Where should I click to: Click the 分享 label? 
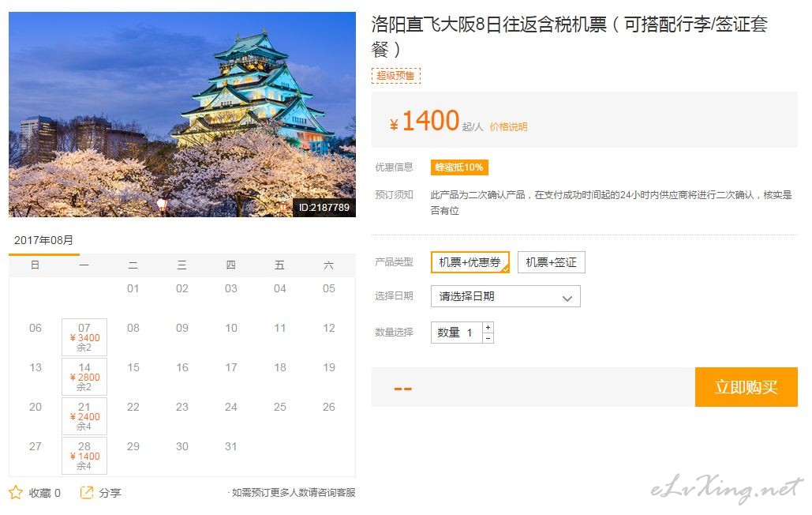pyautogui.click(x=110, y=493)
